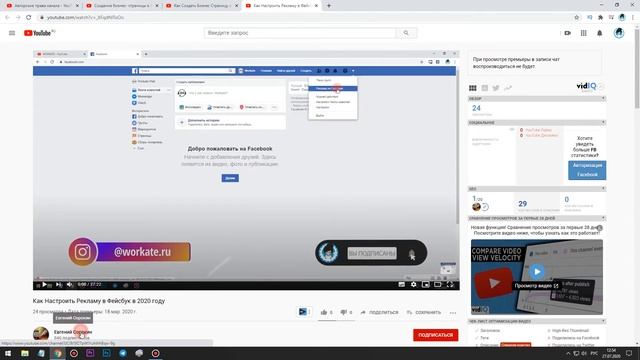The image size is (640, 360).
Task: Select the second vidIQ panel tab icon
Action: (x=484, y=88)
